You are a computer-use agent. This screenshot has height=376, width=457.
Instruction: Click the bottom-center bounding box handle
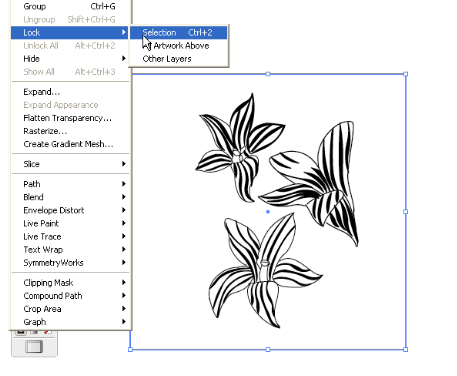click(268, 349)
